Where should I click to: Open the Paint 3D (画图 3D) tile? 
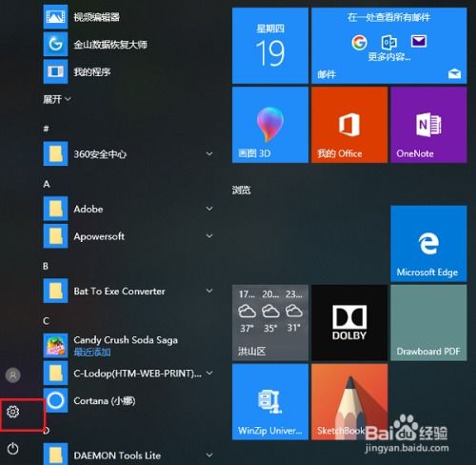click(270, 125)
